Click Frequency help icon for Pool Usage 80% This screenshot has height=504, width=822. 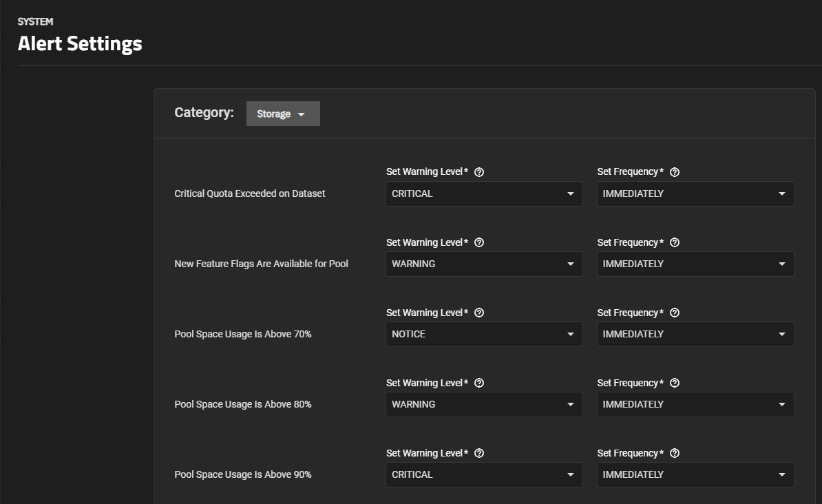675,383
